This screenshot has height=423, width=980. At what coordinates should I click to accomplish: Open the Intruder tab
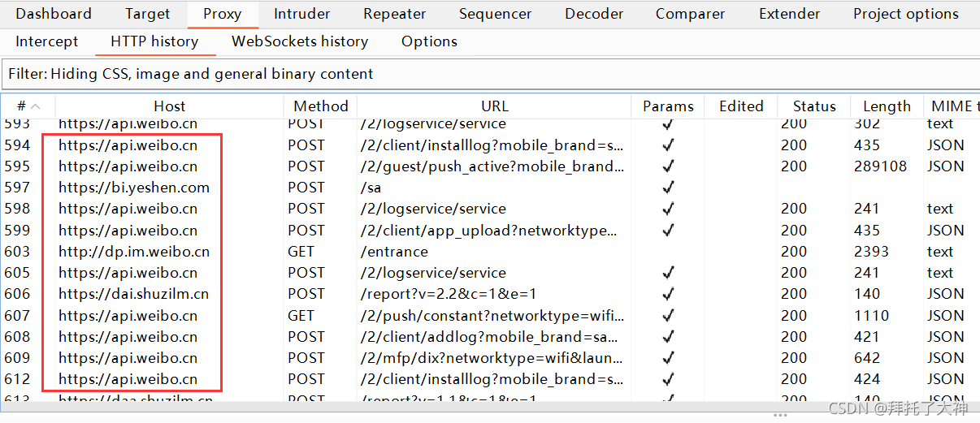tap(302, 14)
